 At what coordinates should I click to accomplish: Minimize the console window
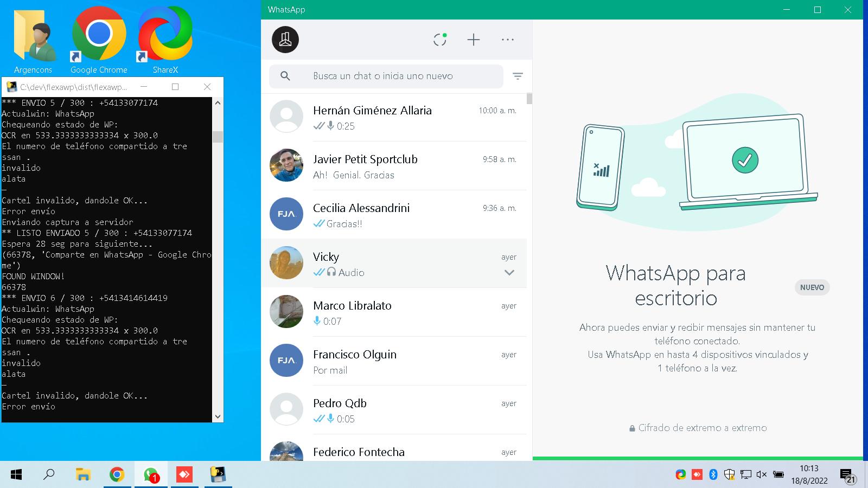144,87
